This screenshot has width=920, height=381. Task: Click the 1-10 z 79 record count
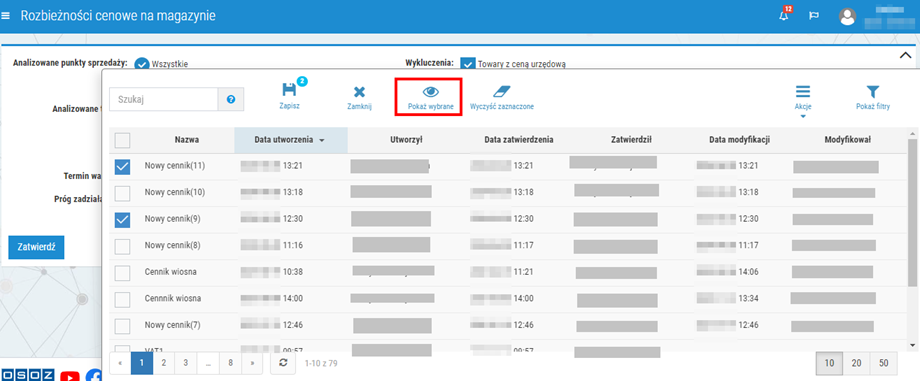(x=321, y=363)
